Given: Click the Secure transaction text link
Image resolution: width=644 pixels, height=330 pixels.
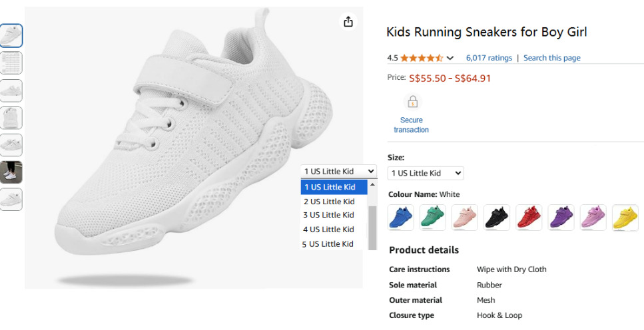Looking at the screenshot, I should coord(412,125).
